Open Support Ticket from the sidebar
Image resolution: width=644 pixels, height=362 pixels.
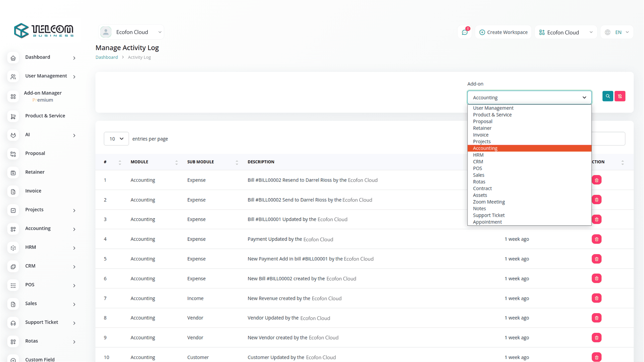42,322
